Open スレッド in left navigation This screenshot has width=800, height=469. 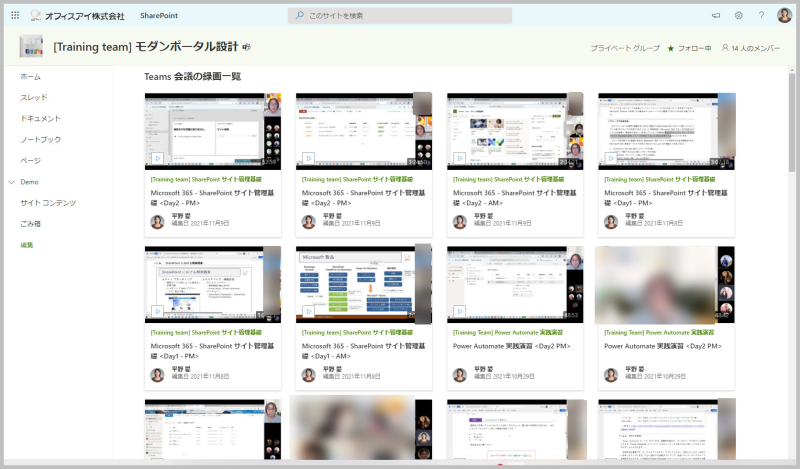click(x=34, y=97)
